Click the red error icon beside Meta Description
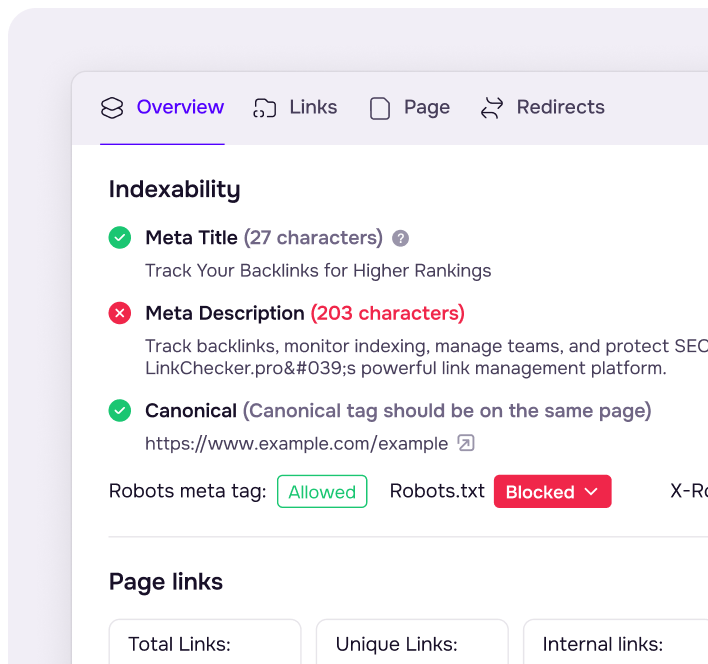The width and height of the screenshot is (708, 664). coord(120,313)
